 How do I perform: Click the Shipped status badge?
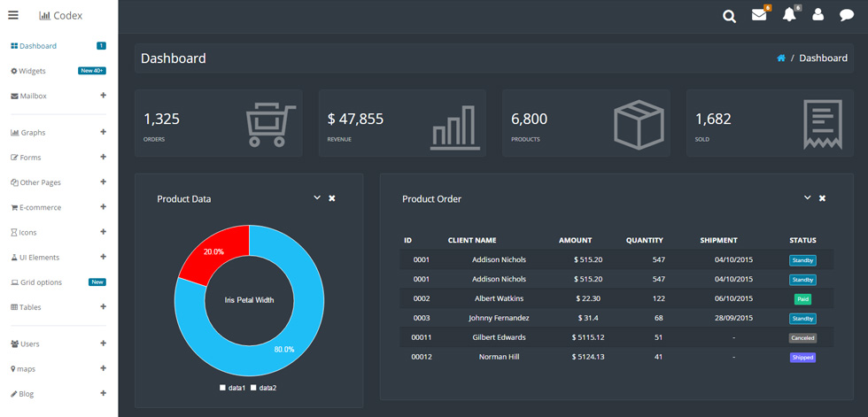(802, 358)
